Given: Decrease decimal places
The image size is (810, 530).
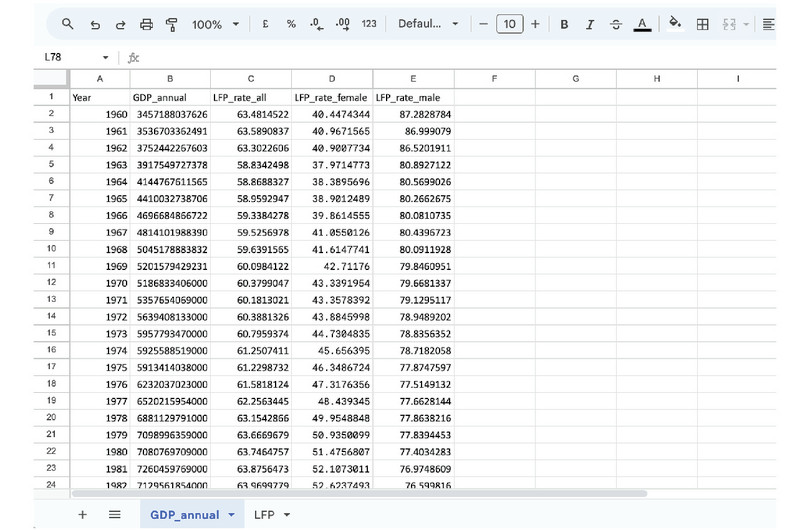Looking at the screenshot, I should (316, 24).
